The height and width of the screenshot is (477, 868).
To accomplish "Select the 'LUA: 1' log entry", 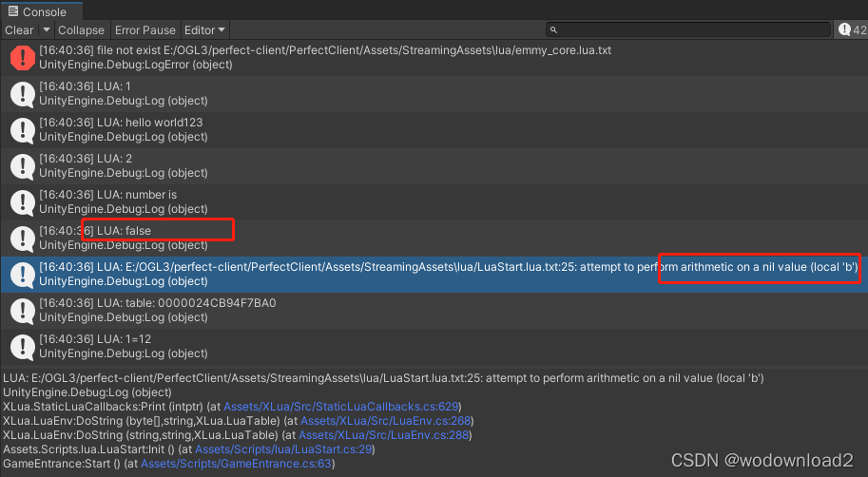I will coord(434,94).
